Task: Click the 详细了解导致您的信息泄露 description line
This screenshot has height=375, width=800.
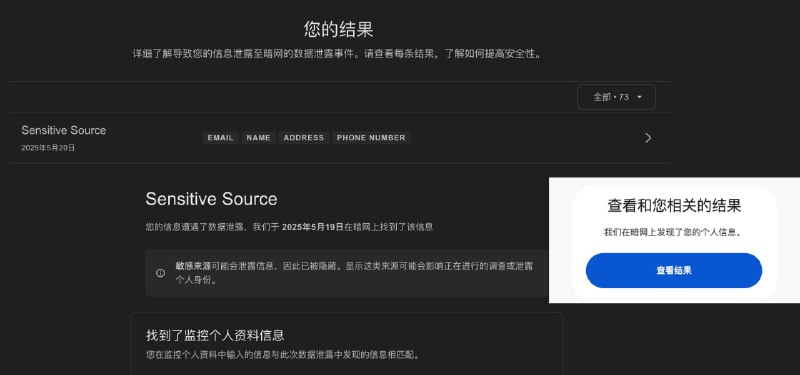Action: point(337,54)
